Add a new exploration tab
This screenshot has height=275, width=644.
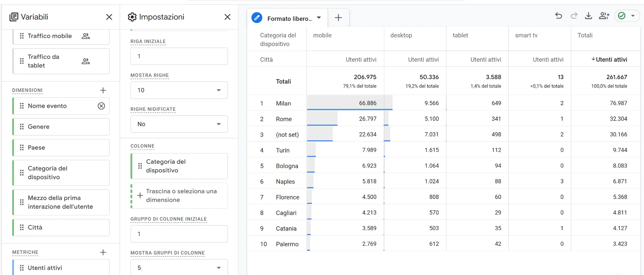[338, 18]
